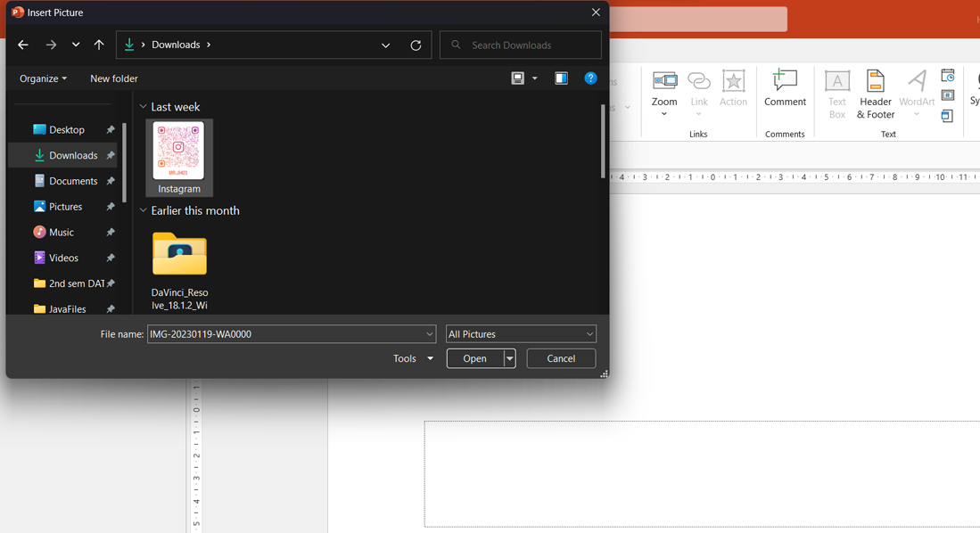Click the Open button
Viewport: 980px width, 533px height.
pos(475,358)
